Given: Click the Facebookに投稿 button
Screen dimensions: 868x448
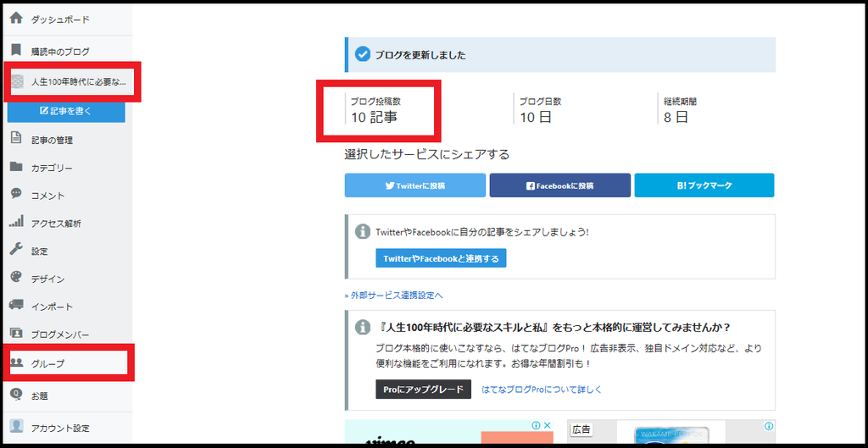Looking at the screenshot, I should (x=559, y=185).
